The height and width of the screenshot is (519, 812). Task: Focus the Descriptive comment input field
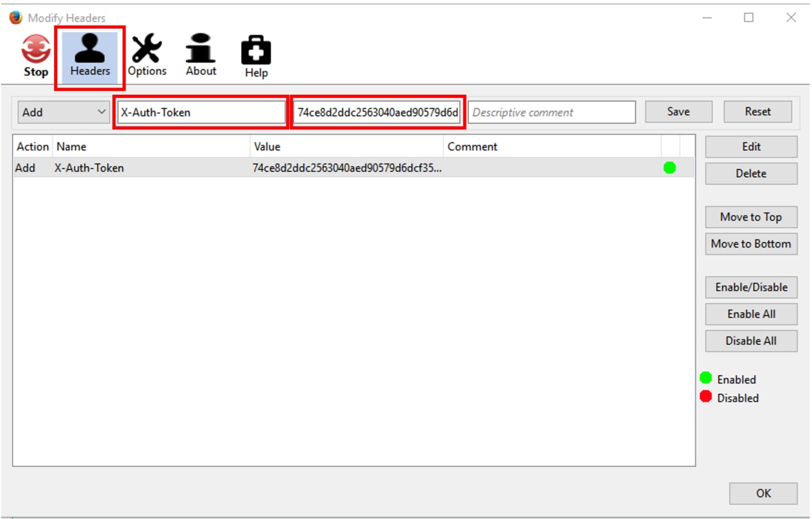[551, 112]
